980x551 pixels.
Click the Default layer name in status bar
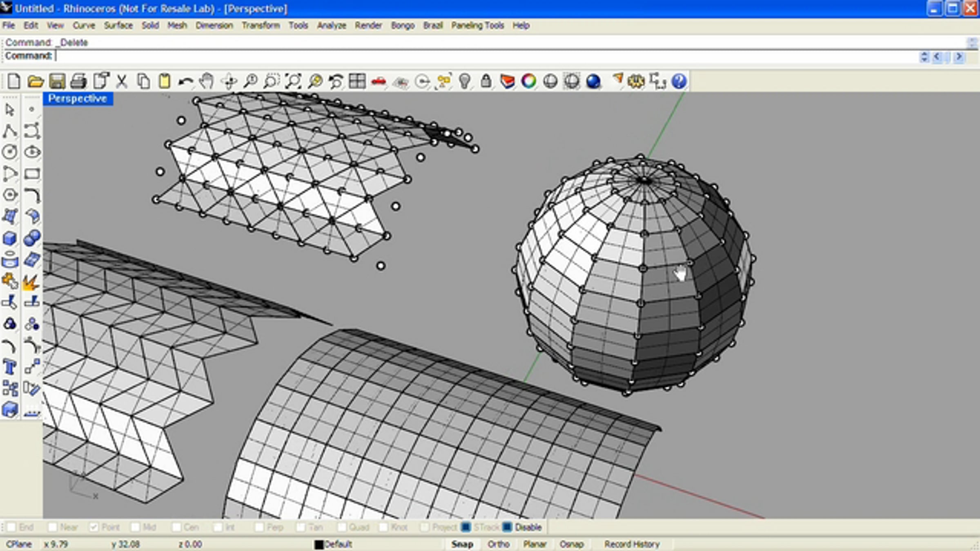[339, 544]
